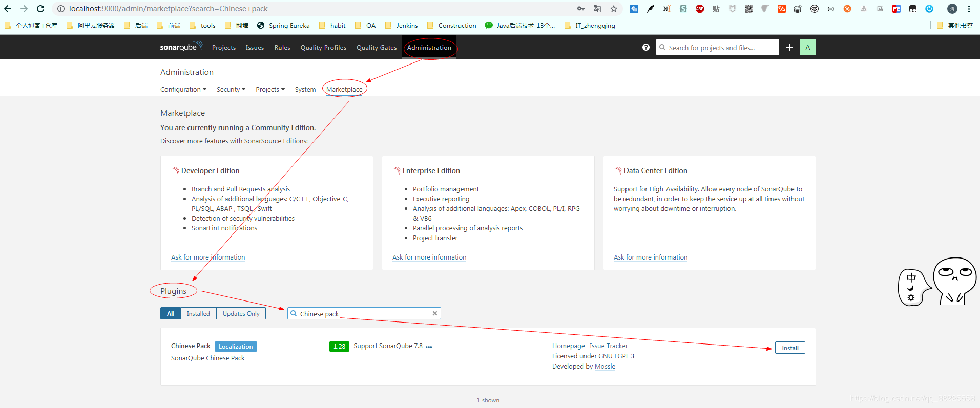The width and height of the screenshot is (980, 408).
Task: Click the Localization category tag
Action: pos(236,347)
